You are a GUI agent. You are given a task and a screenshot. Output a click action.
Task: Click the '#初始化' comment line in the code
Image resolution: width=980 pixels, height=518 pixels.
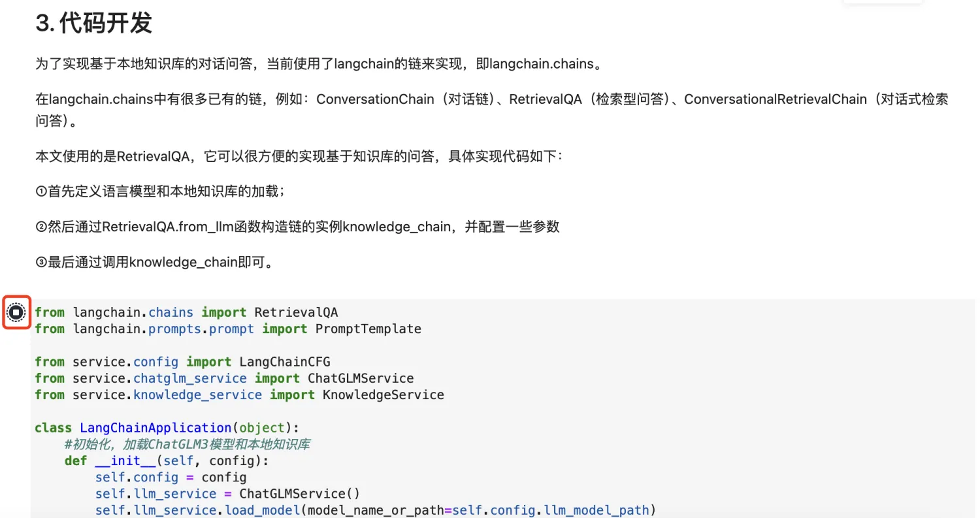click(187, 444)
